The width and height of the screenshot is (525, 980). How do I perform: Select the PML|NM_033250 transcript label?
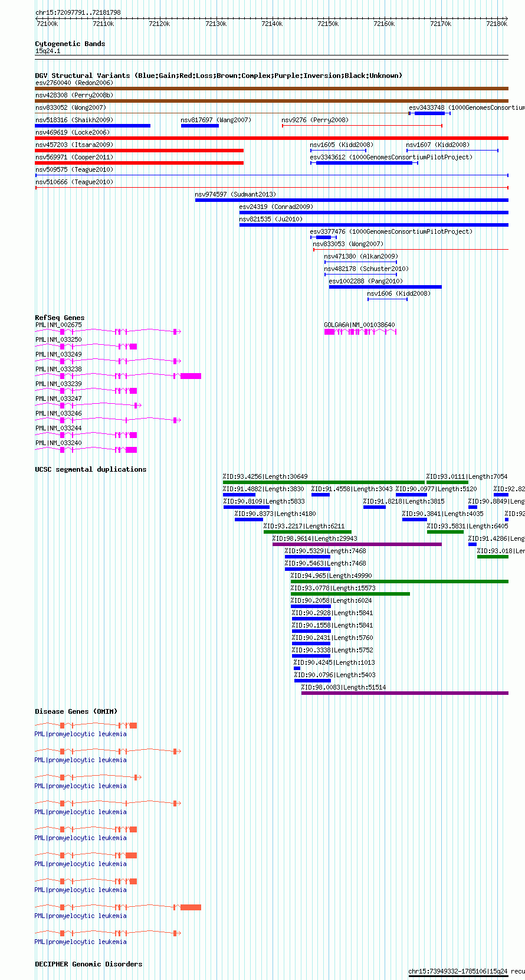click(58, 339)
